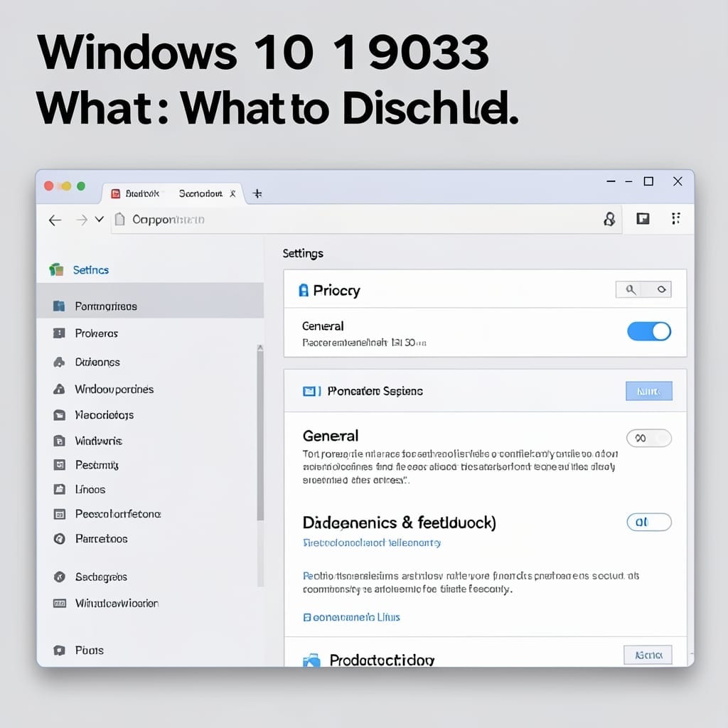728x728 pixels.
Task: Click the Settings title above the Priocry card
Action: coord(303,254)
